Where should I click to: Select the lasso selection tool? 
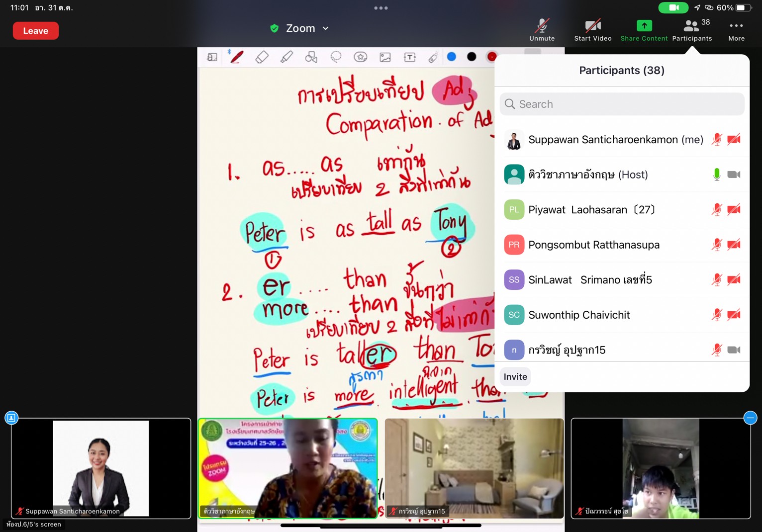(x=336, y=57)
